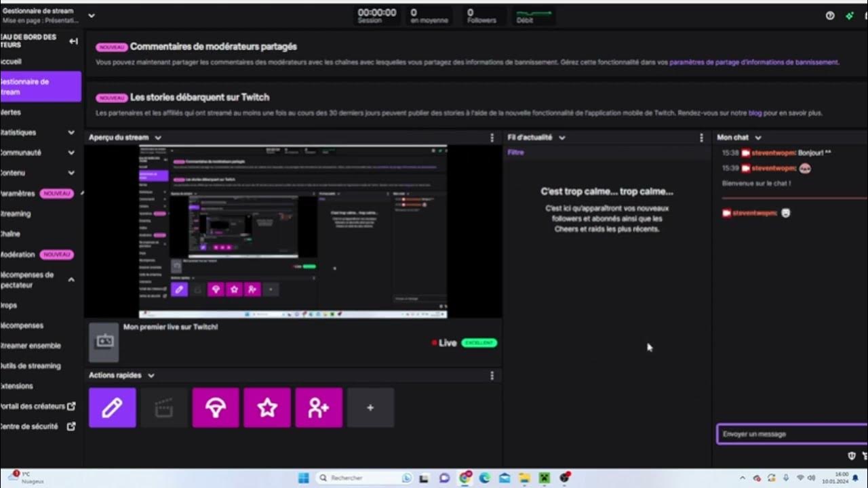Open Aperçu du stream panel three-dot menu
Screen dimensions: 868x488
click(492, 138)
